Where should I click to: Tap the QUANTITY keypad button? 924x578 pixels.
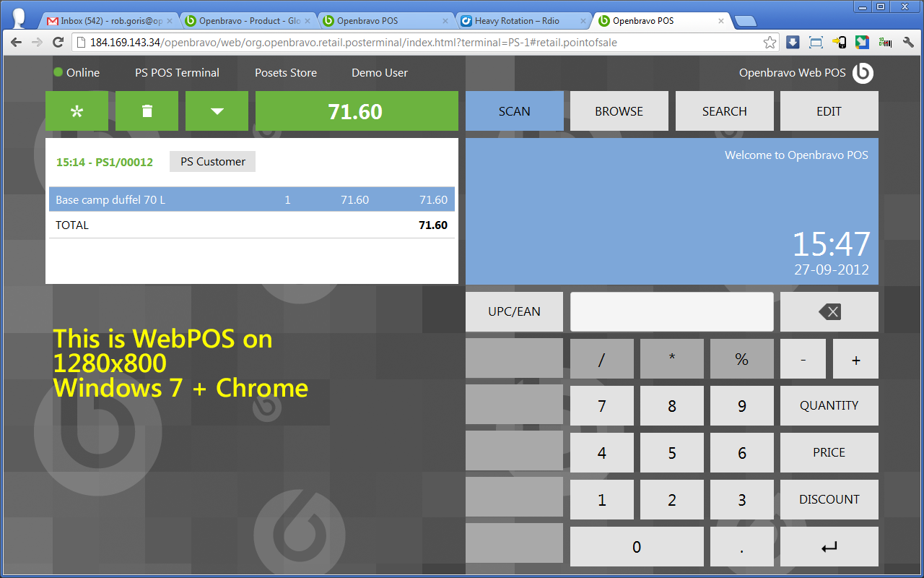829,406
